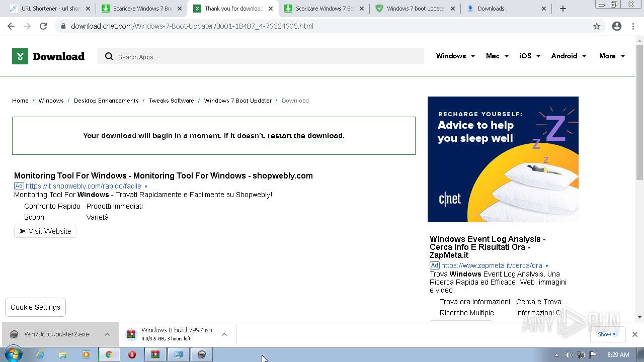Open Windows Event Log Analysis ad headline

pos(488,247)
